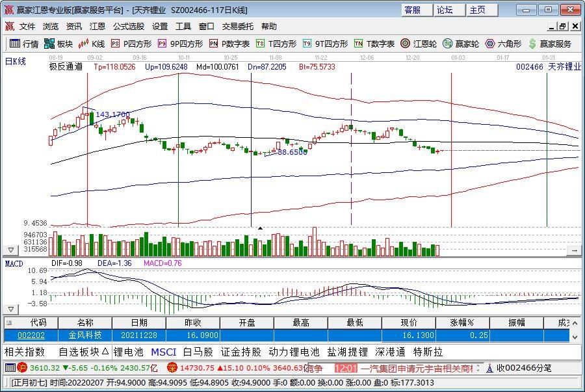This screenshot has width=585, height=392.
Task: Select the MSCI tab
Action: (x=163, y=352)
